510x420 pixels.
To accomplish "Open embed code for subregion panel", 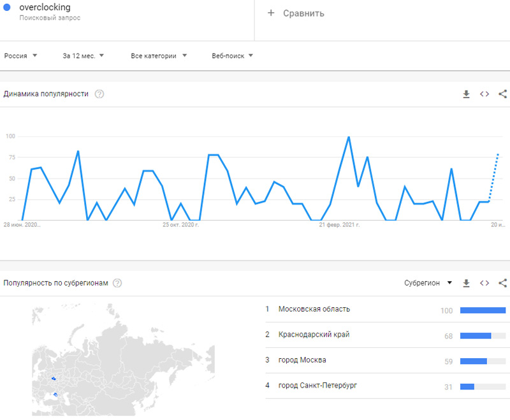I will tap(484, 283).
